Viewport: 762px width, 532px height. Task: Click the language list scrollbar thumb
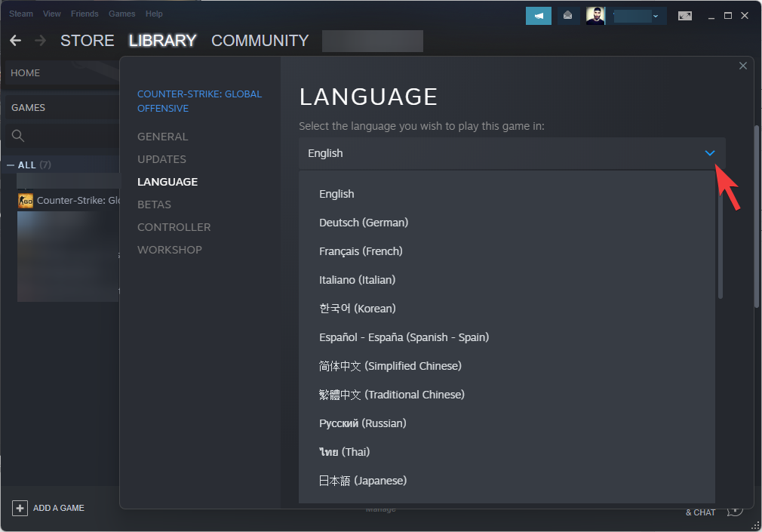click(721, 236)
